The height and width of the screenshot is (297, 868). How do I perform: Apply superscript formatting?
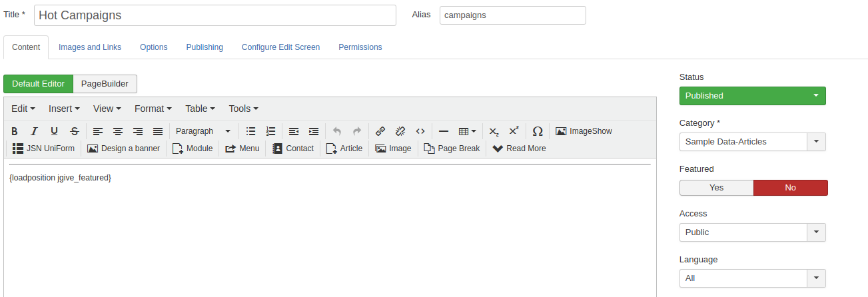(x=514, y=131)
